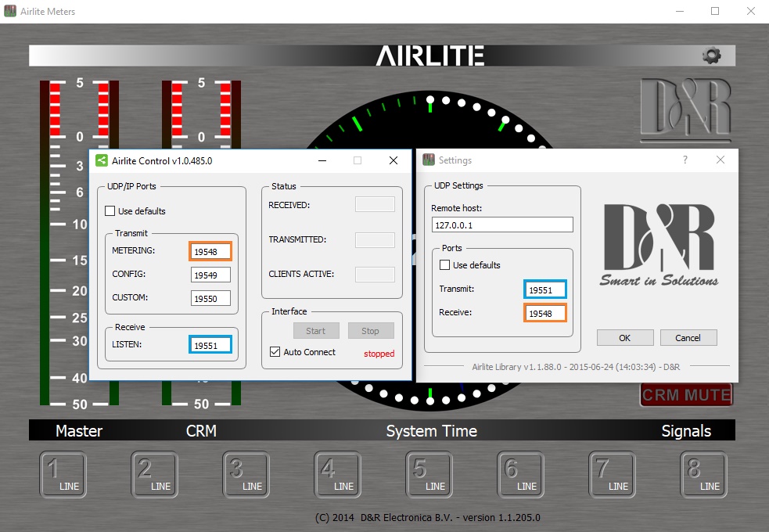The height and width of the screenshot is (532, 769).
Task: Select the METERING transmit port field
Action: coord(210,251)
